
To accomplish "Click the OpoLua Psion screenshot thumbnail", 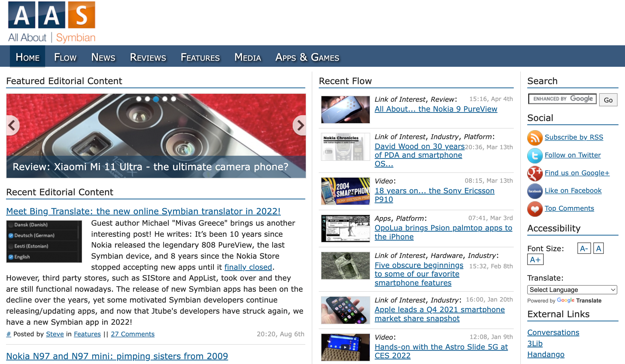I will coord(345,229).
